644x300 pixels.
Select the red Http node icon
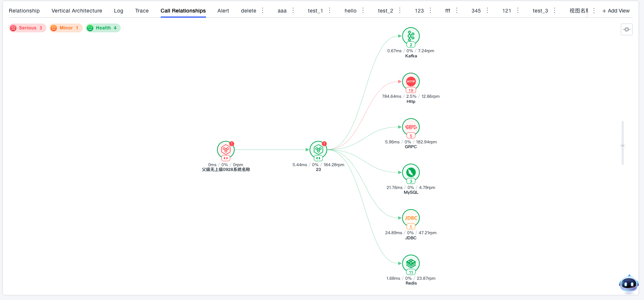pos(411,82)
